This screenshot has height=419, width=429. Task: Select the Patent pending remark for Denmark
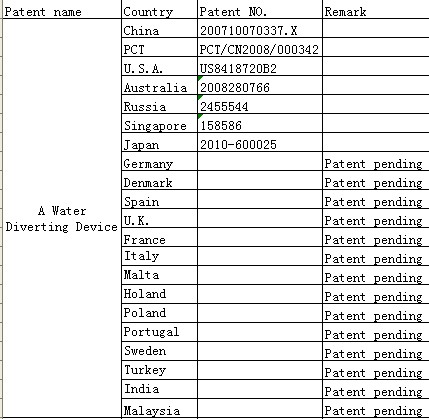tap(376, 180)
